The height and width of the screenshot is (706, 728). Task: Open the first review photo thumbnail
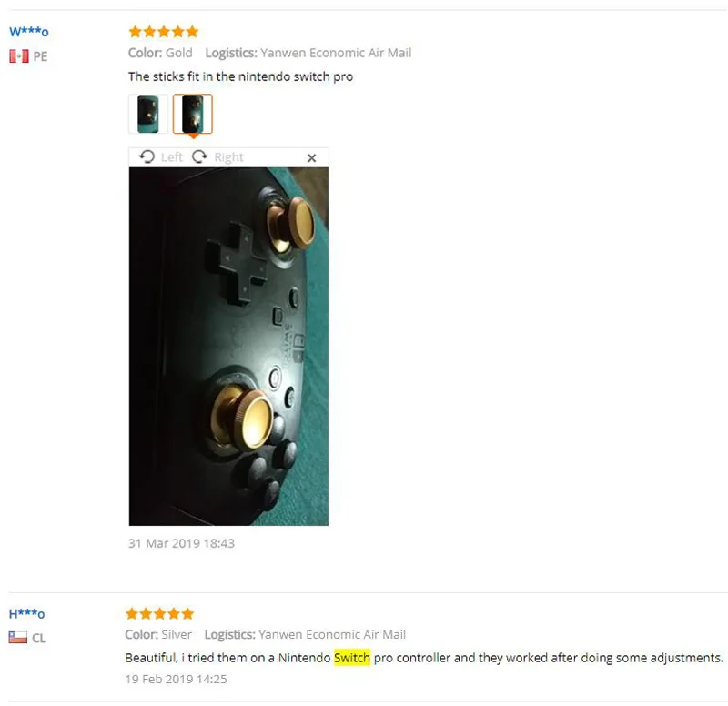click(x=148, y=114)
